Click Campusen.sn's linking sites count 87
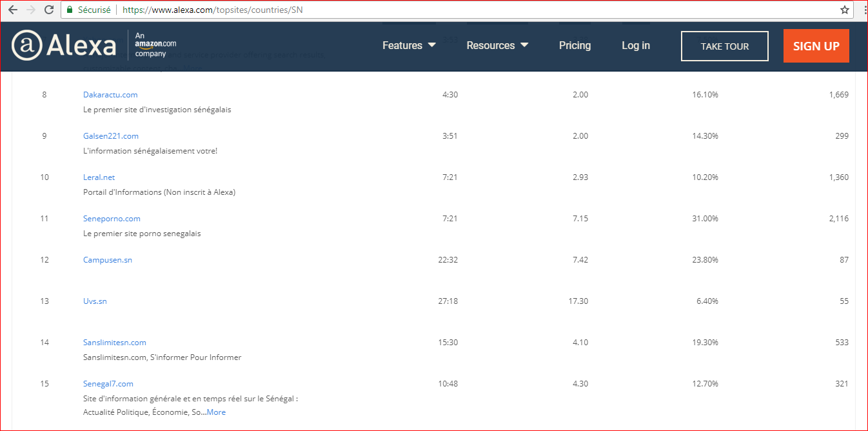The width and height of the screenshot is (868, 431). (844, 260)
